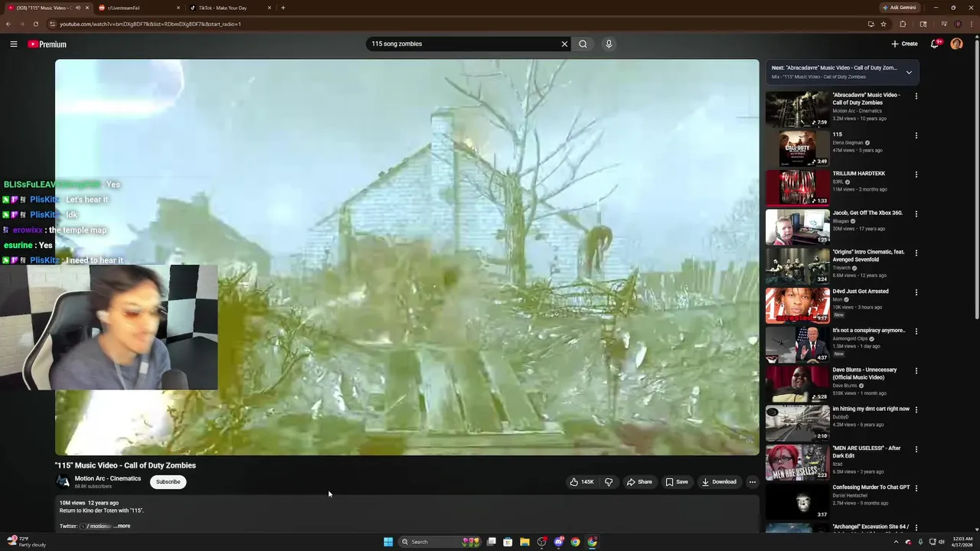Open File Explorer from taskbar
980x551 pixels.
(524, 542)
